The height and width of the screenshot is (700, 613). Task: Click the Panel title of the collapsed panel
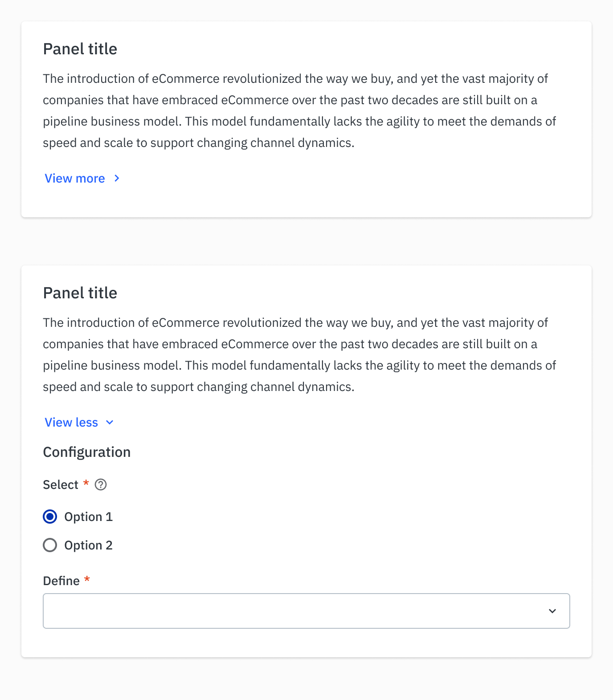(x=80, y=49)
